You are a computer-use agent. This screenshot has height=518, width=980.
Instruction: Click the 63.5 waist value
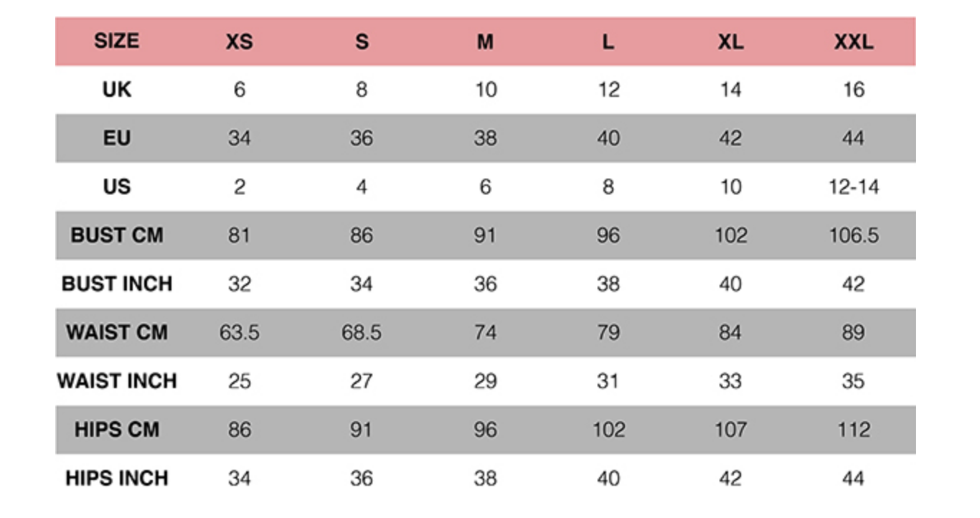[239, 333]
